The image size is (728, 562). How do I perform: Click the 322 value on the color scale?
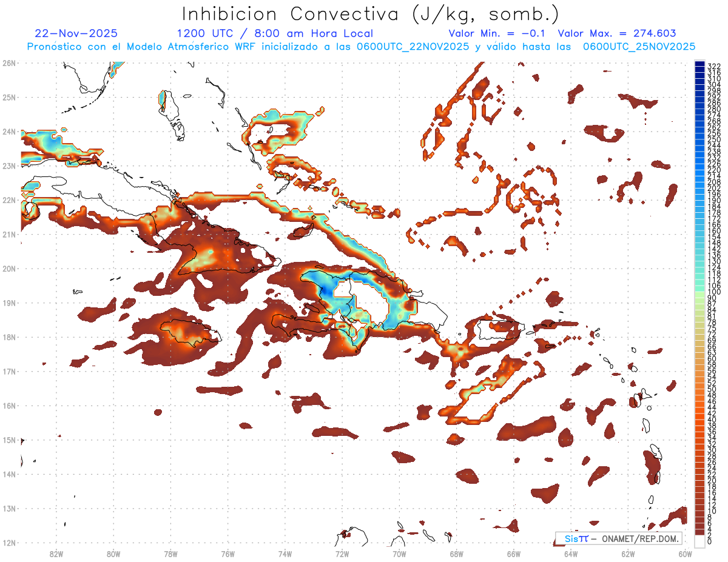[714, 66]
